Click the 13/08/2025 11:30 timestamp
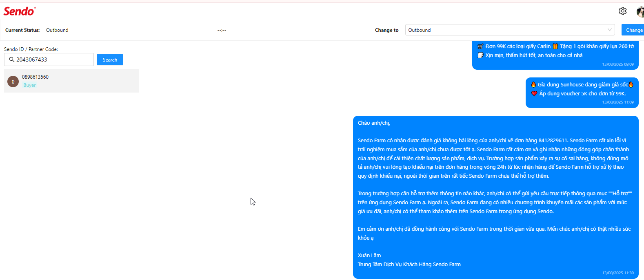 tap(618, 273)
